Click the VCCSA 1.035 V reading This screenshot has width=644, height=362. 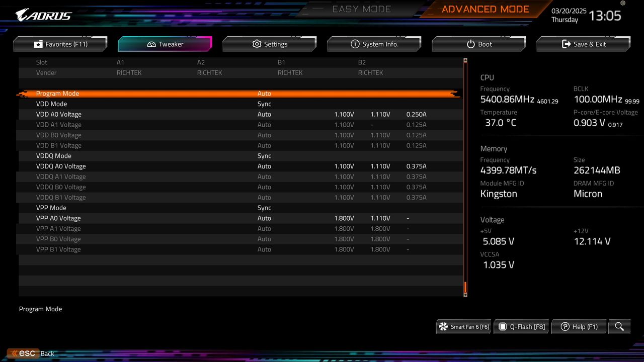click(x=499, y=265)
